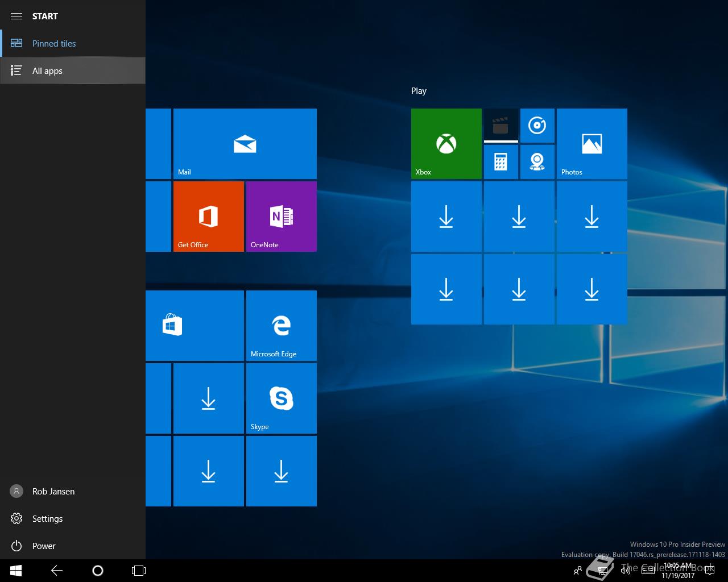Click pending download tile directly below Photos
Viewport: 728px width, 582px height.
[x=592, y=217]
